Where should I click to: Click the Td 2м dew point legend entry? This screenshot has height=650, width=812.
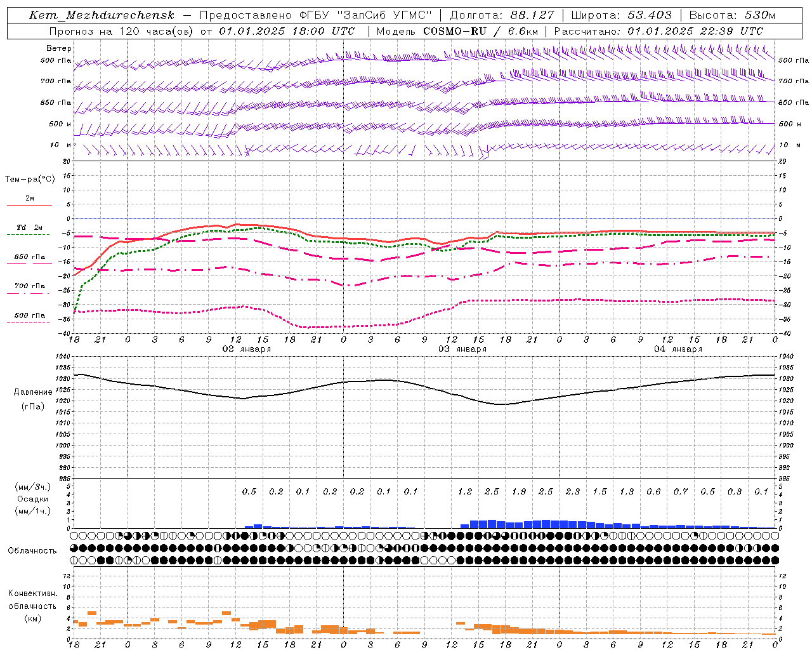click(30, 227)
